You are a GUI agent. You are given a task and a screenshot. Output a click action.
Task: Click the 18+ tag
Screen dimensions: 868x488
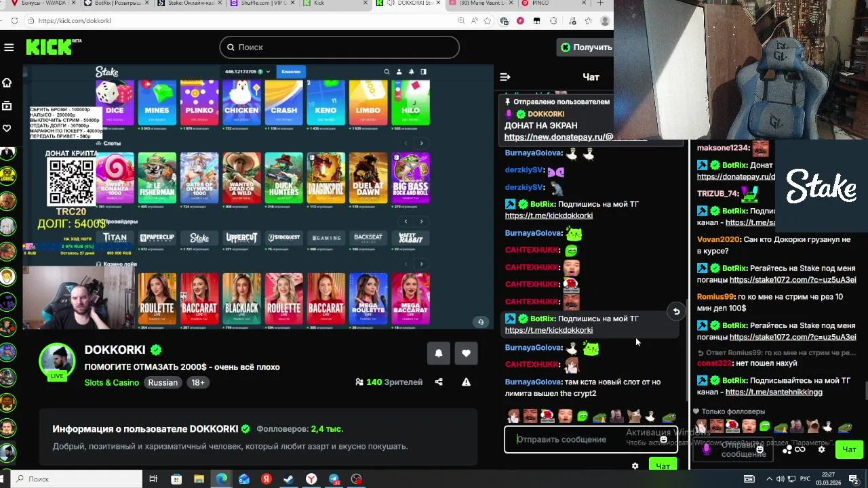(198, 382)
